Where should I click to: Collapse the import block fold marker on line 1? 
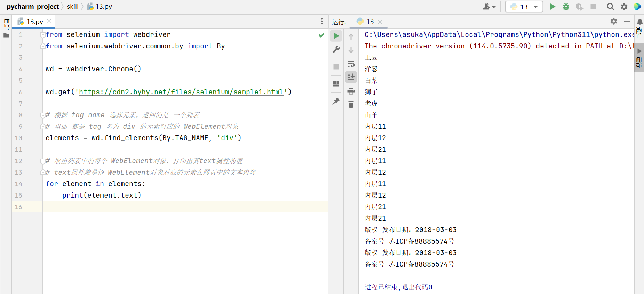point(43,35)
